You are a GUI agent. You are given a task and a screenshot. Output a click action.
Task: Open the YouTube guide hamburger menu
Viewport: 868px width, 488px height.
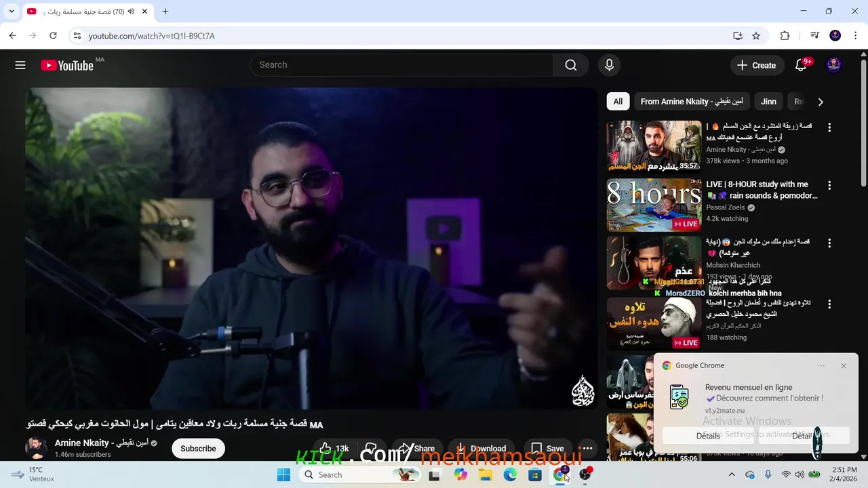(20, 65)
